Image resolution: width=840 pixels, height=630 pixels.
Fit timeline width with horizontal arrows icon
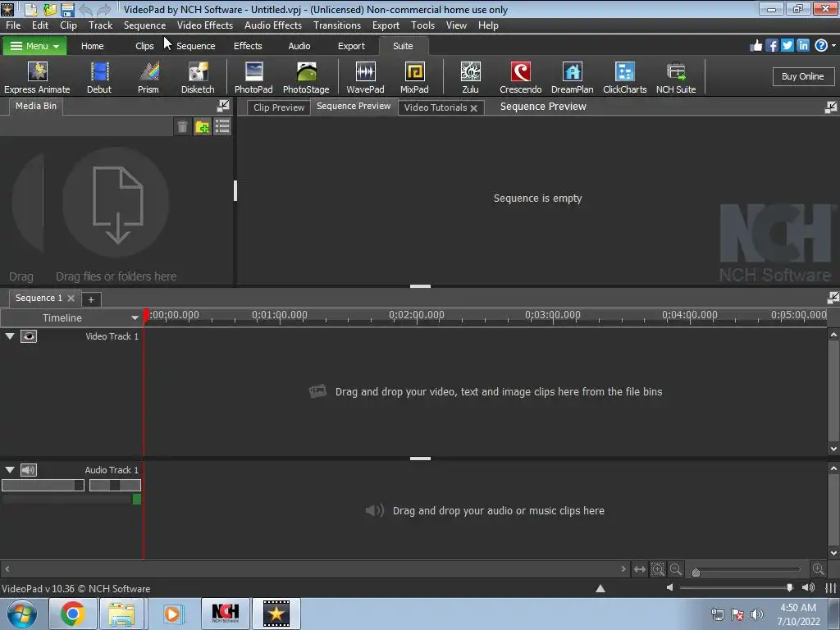(x=640, y=569)
